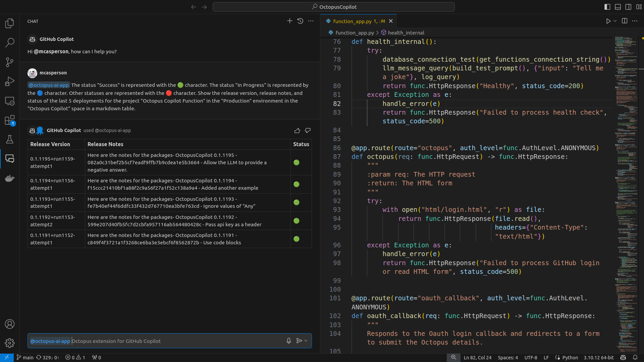
Task: Toggle the secondary side bar
Action: [628, 7]
